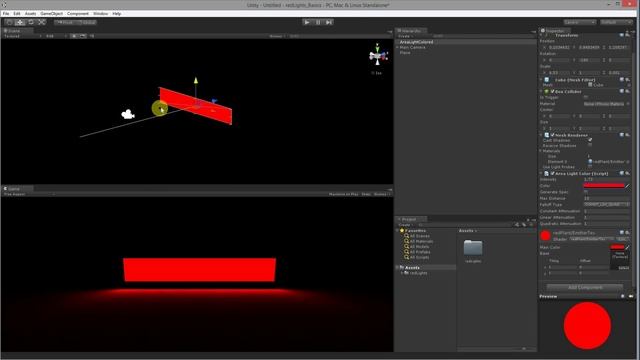The height and width of the screenshot is (360, 640).
Task: Open the Edit menu
Action: click(x=17, y=13)
